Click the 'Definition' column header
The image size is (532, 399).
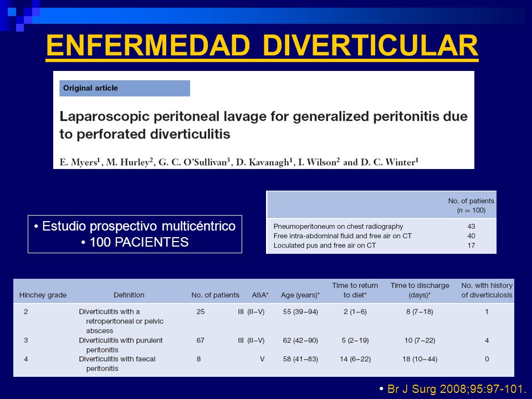pos(129,295)
